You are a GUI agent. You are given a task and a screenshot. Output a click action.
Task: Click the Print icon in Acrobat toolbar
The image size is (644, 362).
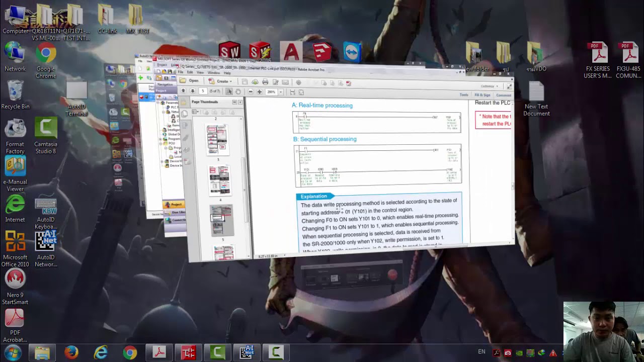(265, 82)
